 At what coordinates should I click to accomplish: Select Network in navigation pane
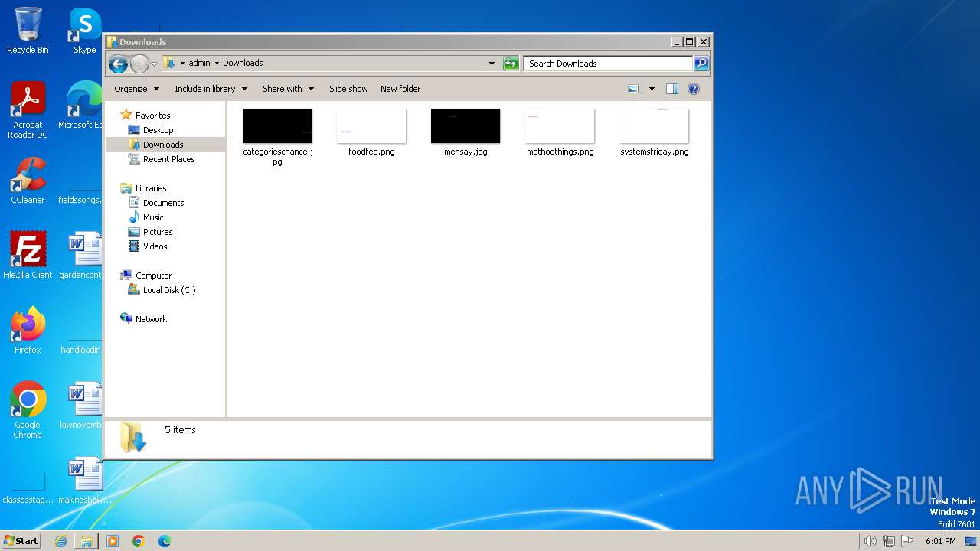(x=151, y=319)
